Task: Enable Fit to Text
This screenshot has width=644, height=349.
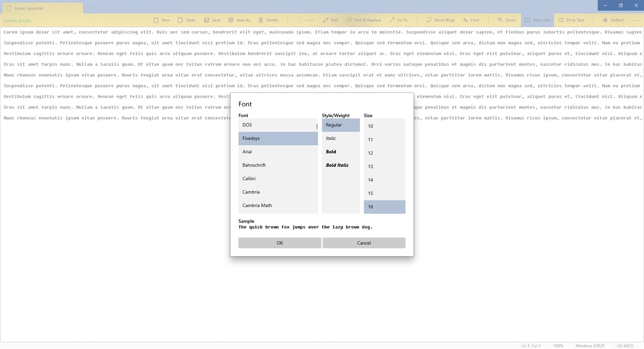Action: 572,20
